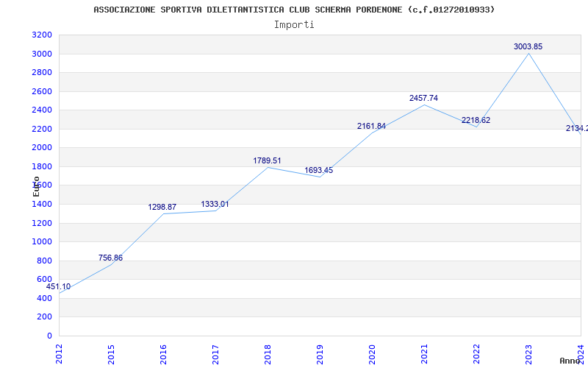Select the 2161.84 value label

[x=371, y=126]
